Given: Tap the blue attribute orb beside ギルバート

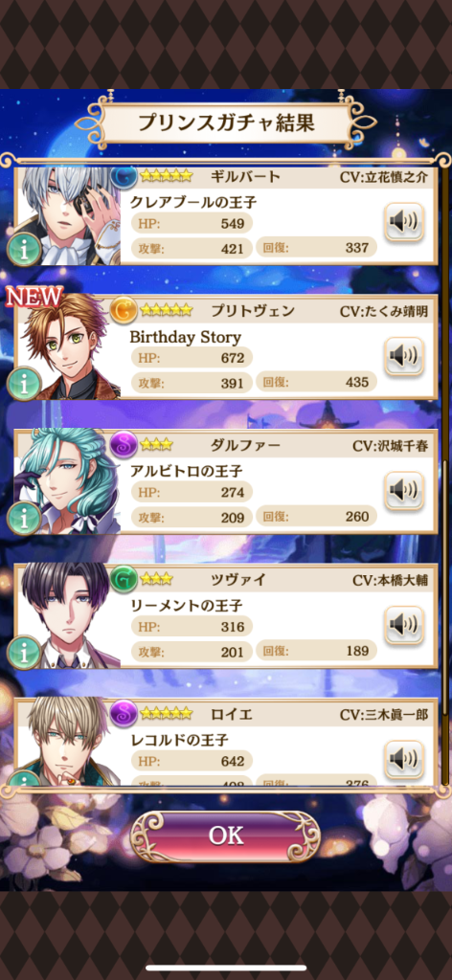Looking at the screenshot, I should [124, 177].
